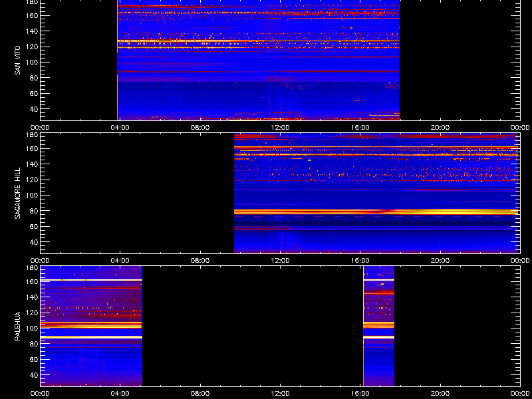
Task: Select the 40 frequency label on San Vito axis
Action: click(33, 109)
